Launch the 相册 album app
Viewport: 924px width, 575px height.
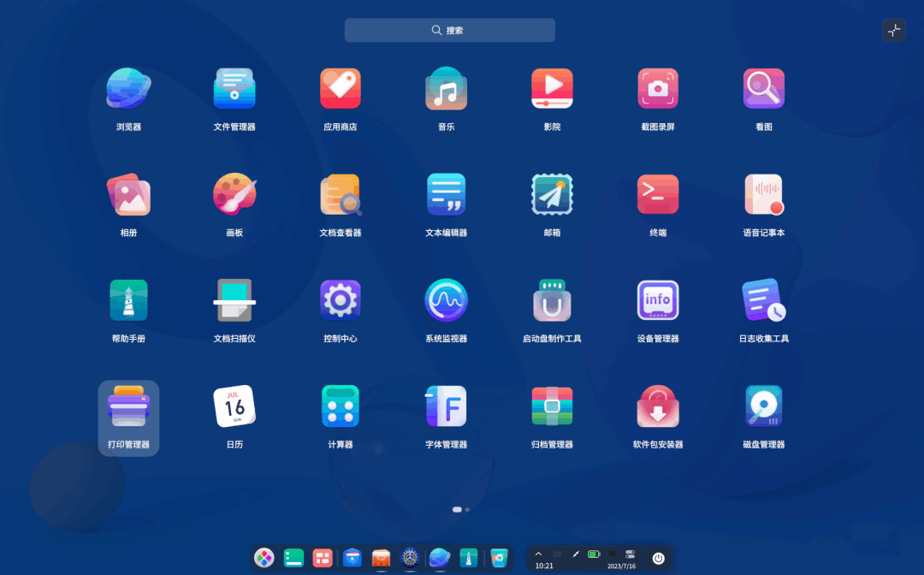pyautogui.click(x=128, y=195)
